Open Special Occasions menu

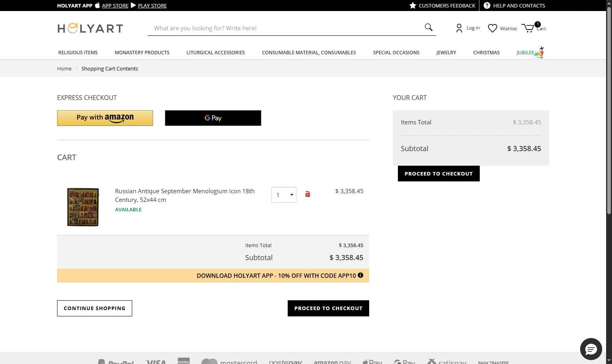pos(396,52)
